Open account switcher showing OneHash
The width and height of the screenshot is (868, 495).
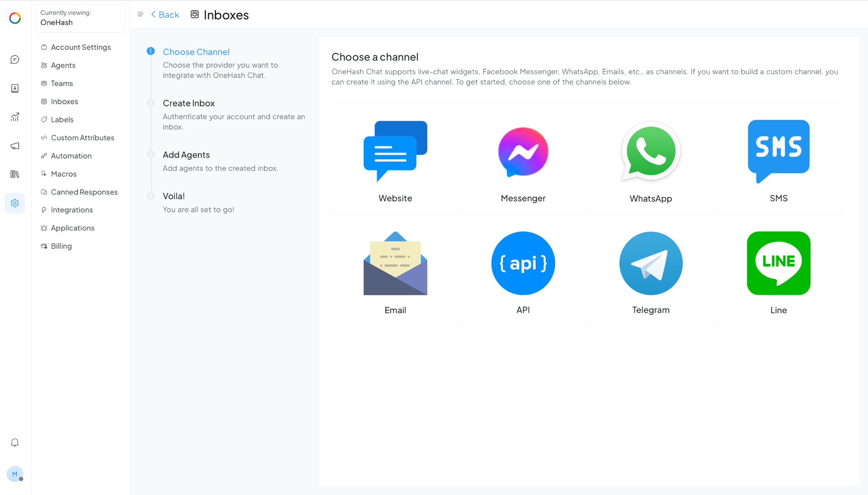(x=80, y=18)
